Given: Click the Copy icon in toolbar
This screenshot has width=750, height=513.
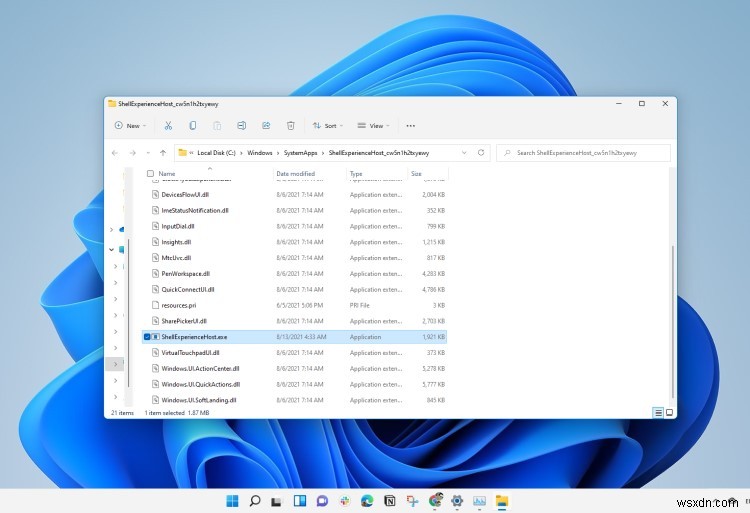Looking at the screenshot, I should tap(193, 126).
